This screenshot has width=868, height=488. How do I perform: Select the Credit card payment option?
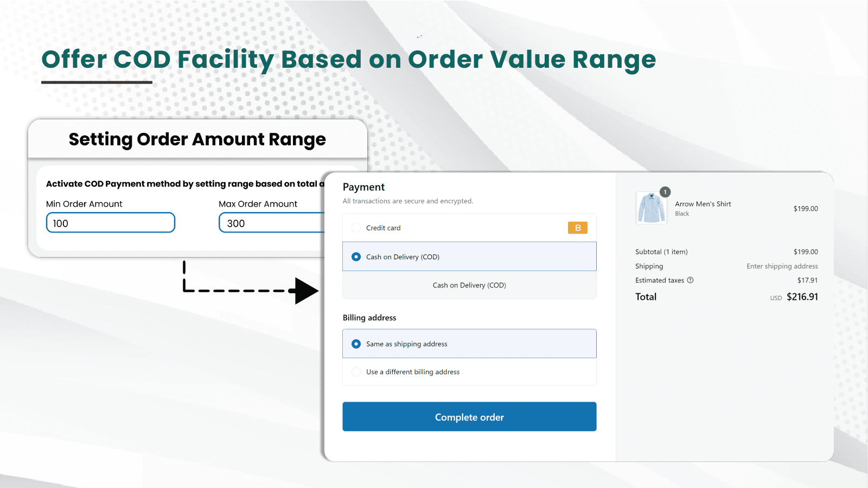[356, 228]
